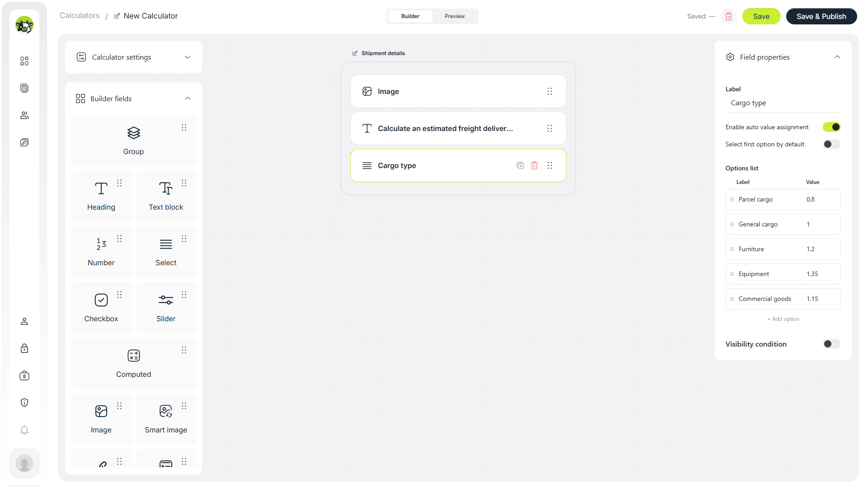868x488 pixels.
Task: Collapse the Builder fields panel
Action: point(188,99)
